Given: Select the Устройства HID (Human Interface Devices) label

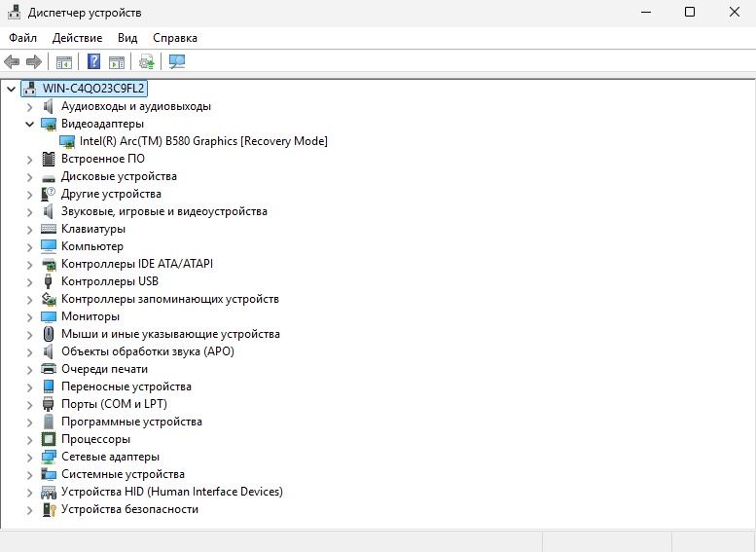Looking at the screenshot, I should pos(171,492).
